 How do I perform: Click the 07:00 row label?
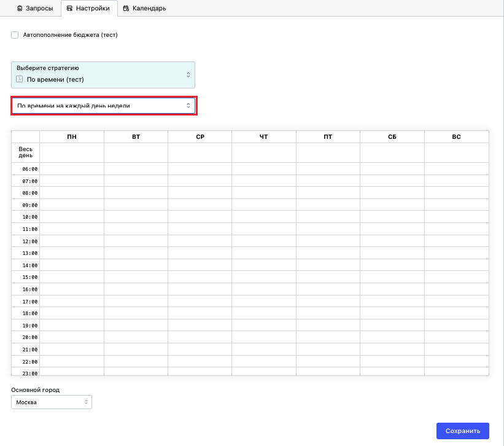29,181
